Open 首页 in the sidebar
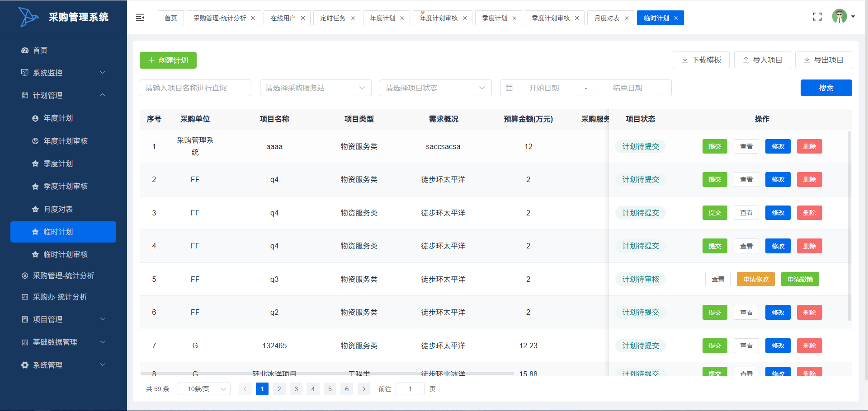This screenshot has width=868, height=411. [63, 50]
